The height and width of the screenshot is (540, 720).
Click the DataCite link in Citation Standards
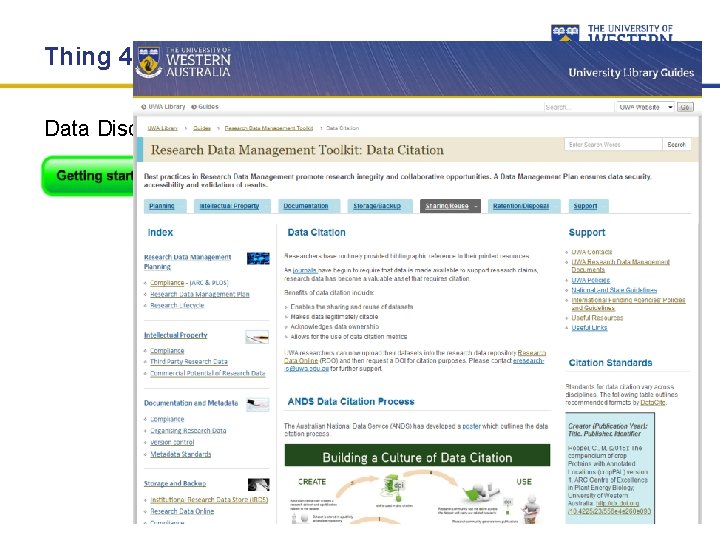click(x=652, y=402)
